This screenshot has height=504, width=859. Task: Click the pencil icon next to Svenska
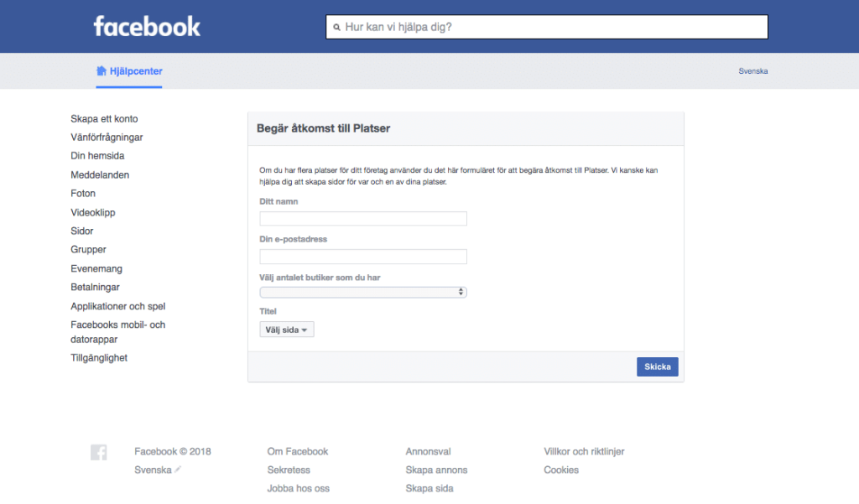tap(179, 470)
